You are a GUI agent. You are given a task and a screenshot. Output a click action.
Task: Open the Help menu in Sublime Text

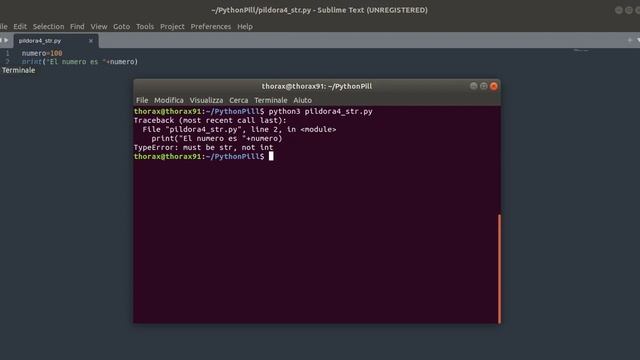coord(245,27)
